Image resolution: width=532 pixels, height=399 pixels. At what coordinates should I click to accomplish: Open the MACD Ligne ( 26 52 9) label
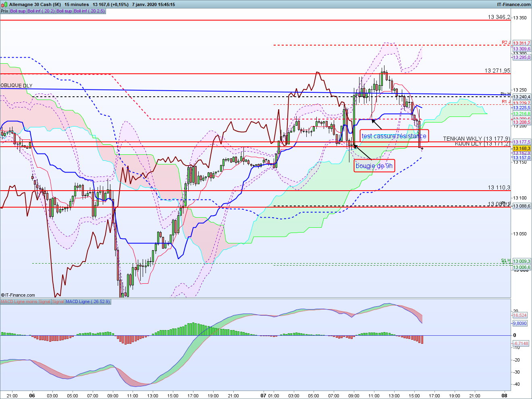87,301
